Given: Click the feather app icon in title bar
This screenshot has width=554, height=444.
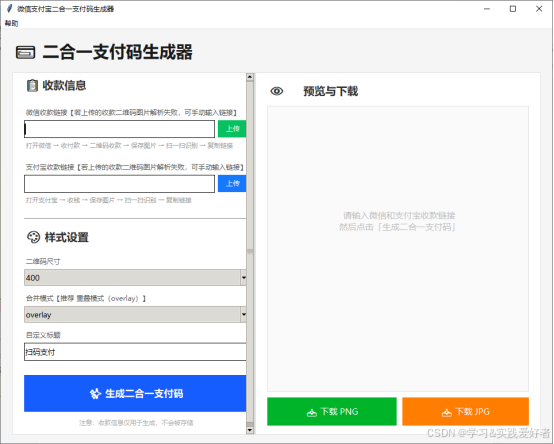Looking at the screenshot, I should [x=10, y=8].
